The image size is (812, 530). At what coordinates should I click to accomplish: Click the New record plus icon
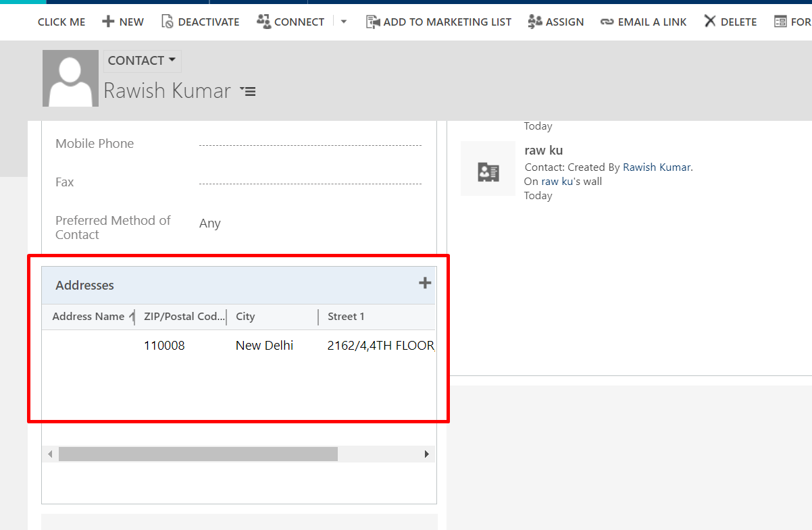(108, 22)
